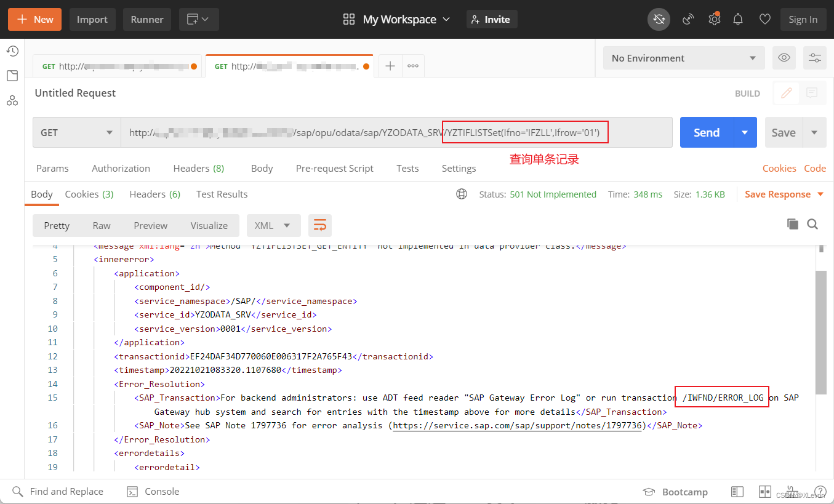Image resolution: width=834 pixels, height=504 pixels.
Task: Open the GET method dropdown
Action: coord(77,132)
